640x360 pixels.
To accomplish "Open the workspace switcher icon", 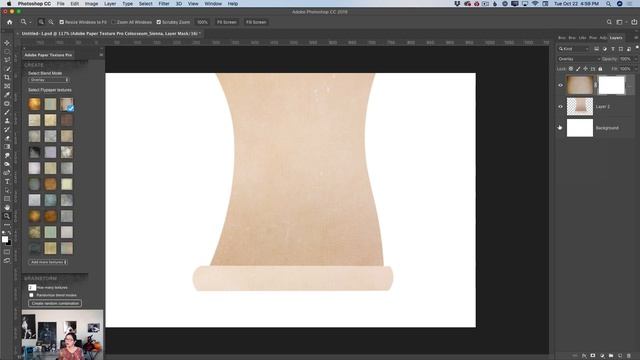I will point(620,22).
